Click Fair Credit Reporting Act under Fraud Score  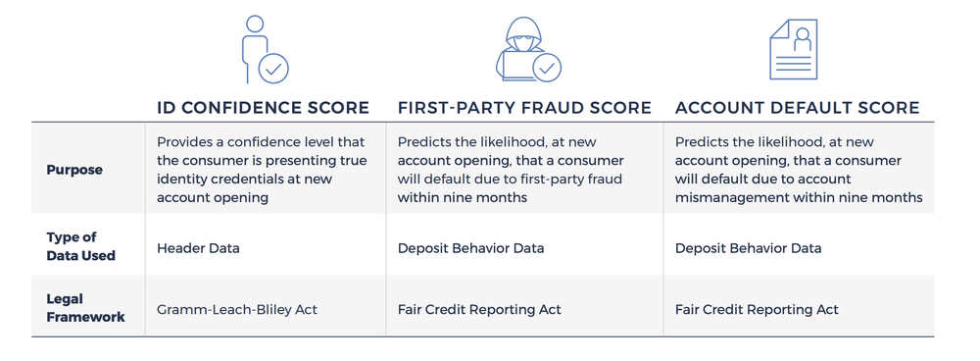[x=479, y=309]
